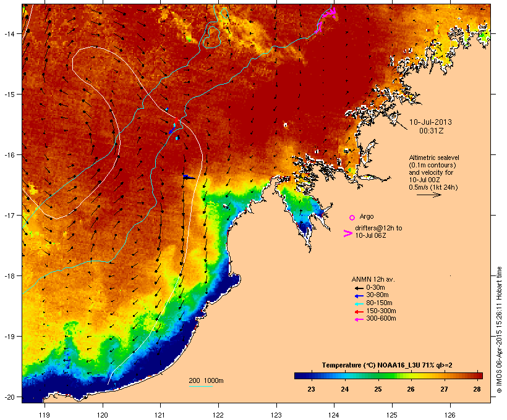This screenshot has width=507, height=420.
Task: Click the 'and velocity for' text line
Action: tap(431, 172)
